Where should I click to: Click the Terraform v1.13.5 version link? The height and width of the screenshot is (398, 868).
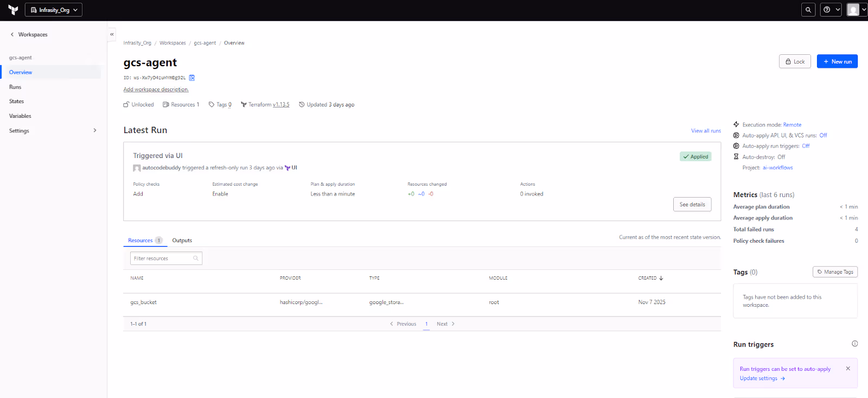coord(281,105)
